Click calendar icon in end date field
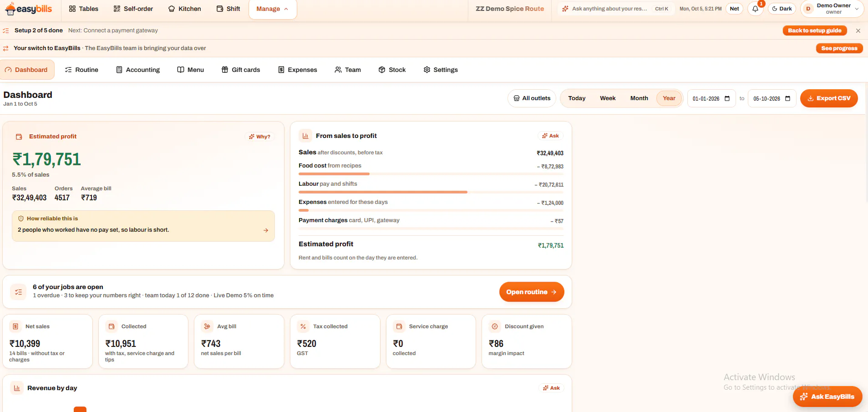Screen dimensions: 868x412 point(787,98)
